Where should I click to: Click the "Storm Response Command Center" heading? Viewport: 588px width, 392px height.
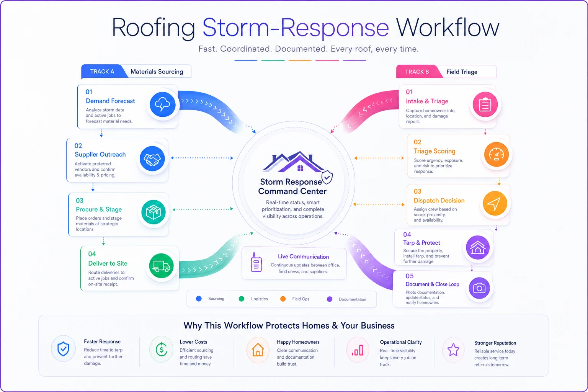pyautogui.click(x=292, y=186)
